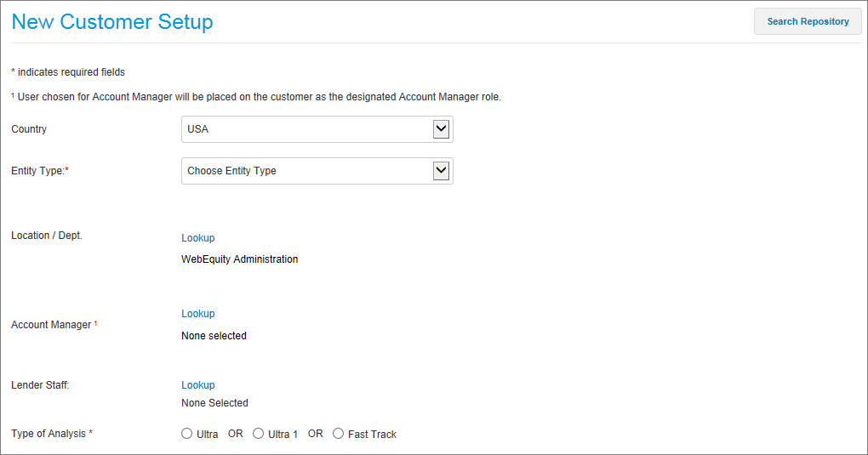Choose the Ultra 1 analysis option

tap(258, 434)
